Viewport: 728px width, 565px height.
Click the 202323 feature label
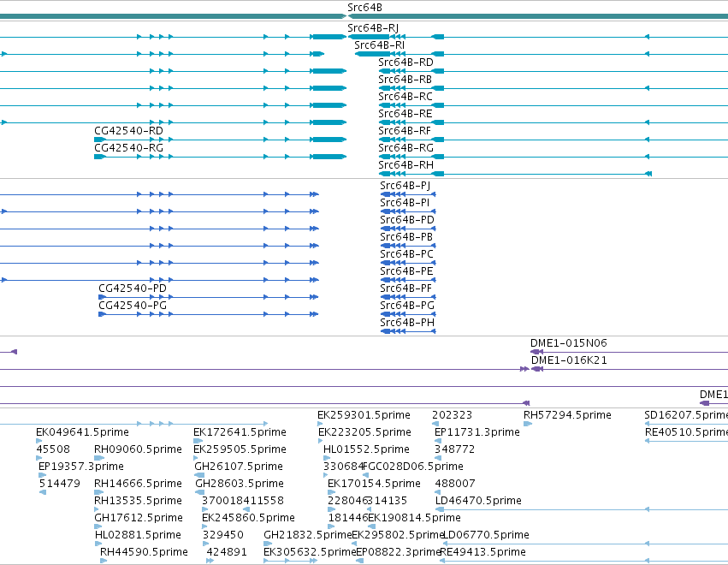click(x=452, y=415)
